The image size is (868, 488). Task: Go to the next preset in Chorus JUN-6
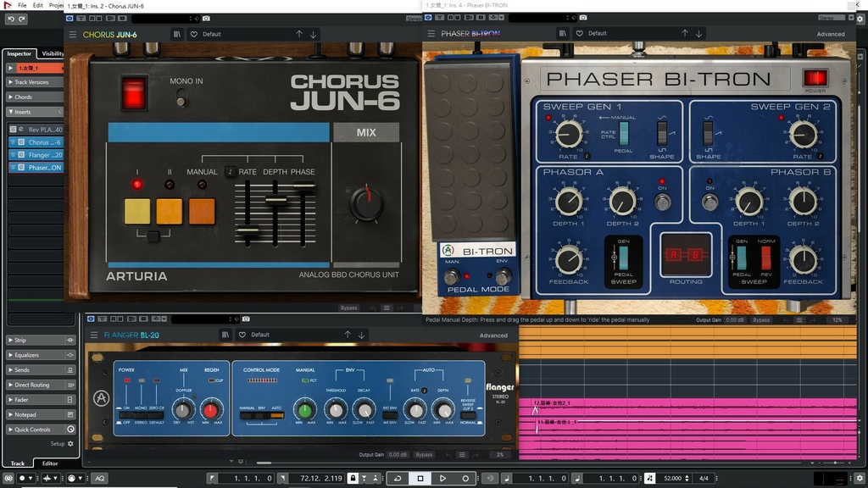tap(314, 34)
